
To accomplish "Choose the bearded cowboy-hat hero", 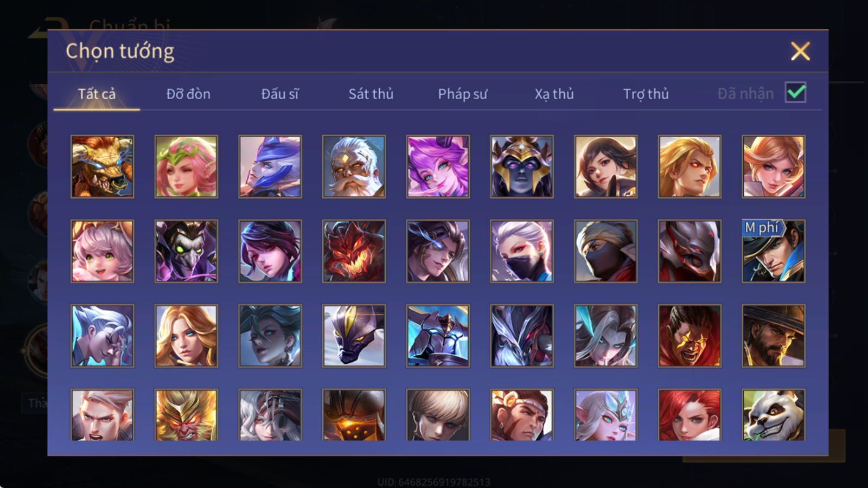I will pyautogui.click(x=774, y=336).
